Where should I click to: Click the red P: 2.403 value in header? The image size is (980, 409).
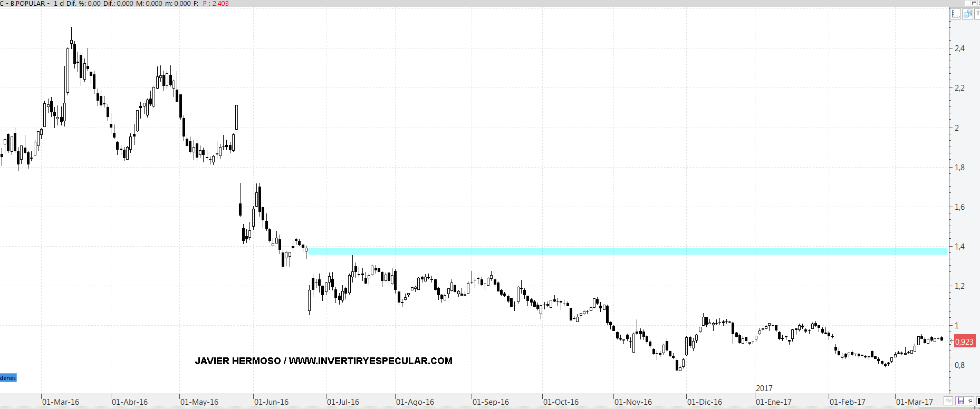(216, 4)
